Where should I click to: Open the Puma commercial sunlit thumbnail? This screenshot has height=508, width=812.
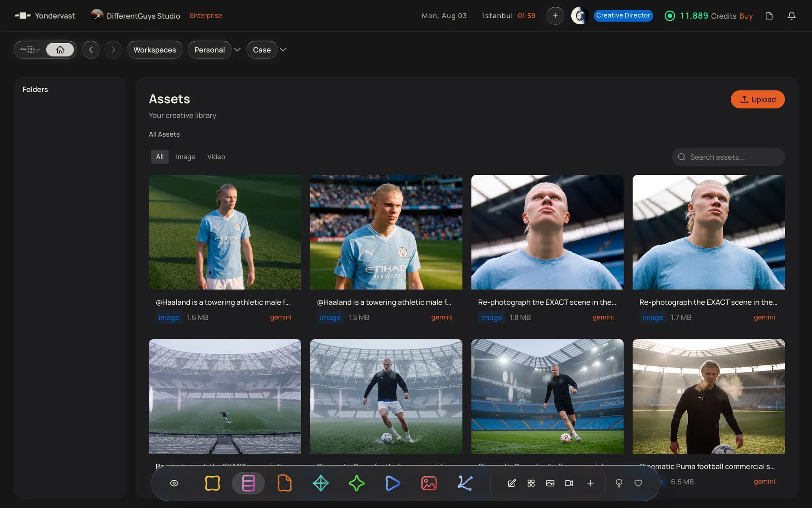tap(708, 396)
